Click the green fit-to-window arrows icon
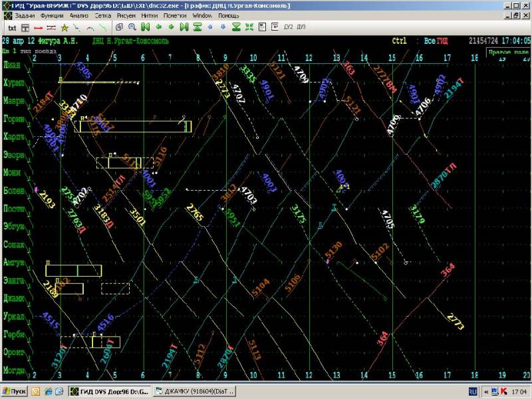 (249, 27)
